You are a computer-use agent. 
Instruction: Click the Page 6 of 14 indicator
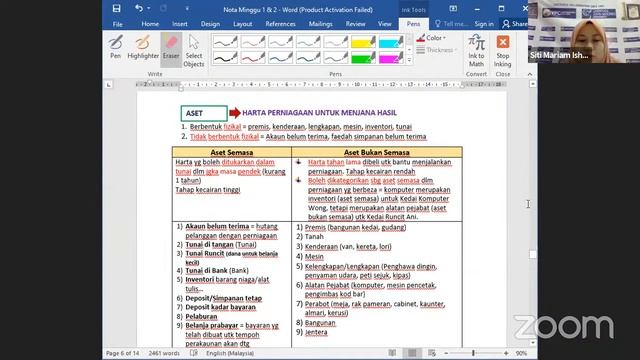click(122, 353)
